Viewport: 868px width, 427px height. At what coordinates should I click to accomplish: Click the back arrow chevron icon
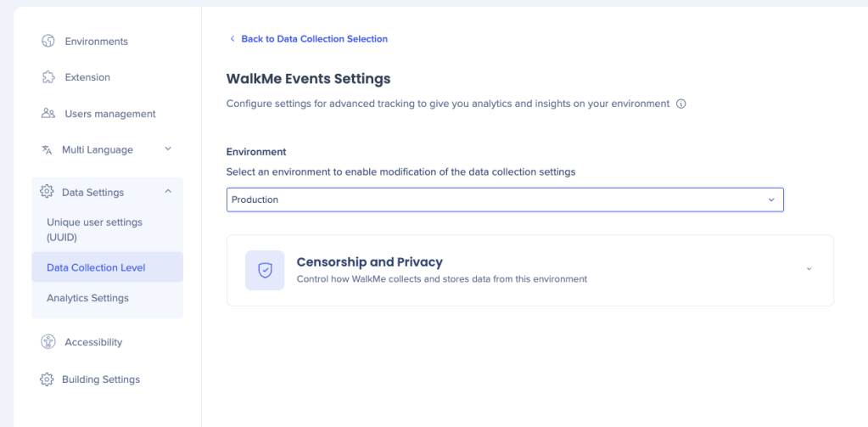pos(232,39)
